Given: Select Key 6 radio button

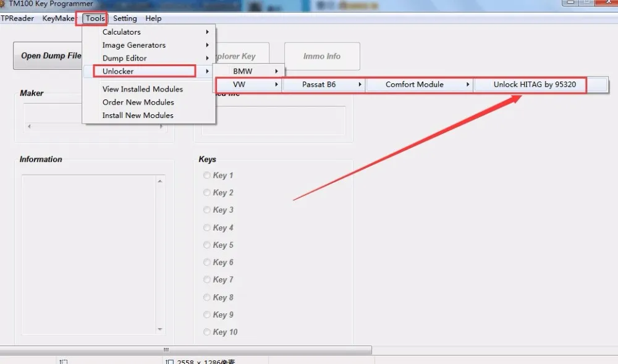Looking at the screenshot, I should (206, 263).
